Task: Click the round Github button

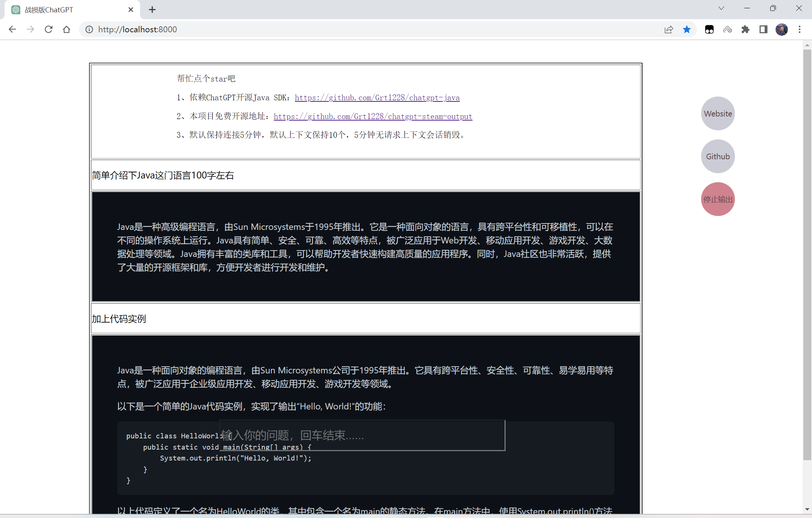Action: tap(718, 156)
